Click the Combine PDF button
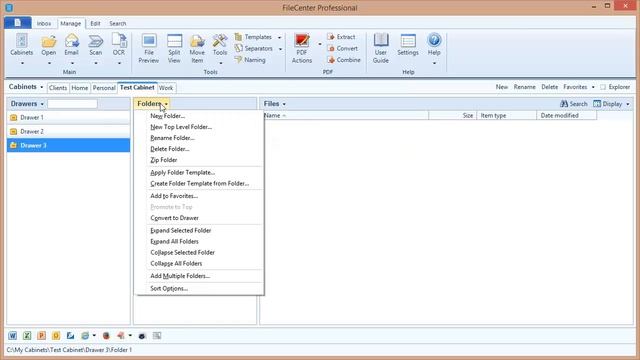640x360 pixels. [344, 60]
